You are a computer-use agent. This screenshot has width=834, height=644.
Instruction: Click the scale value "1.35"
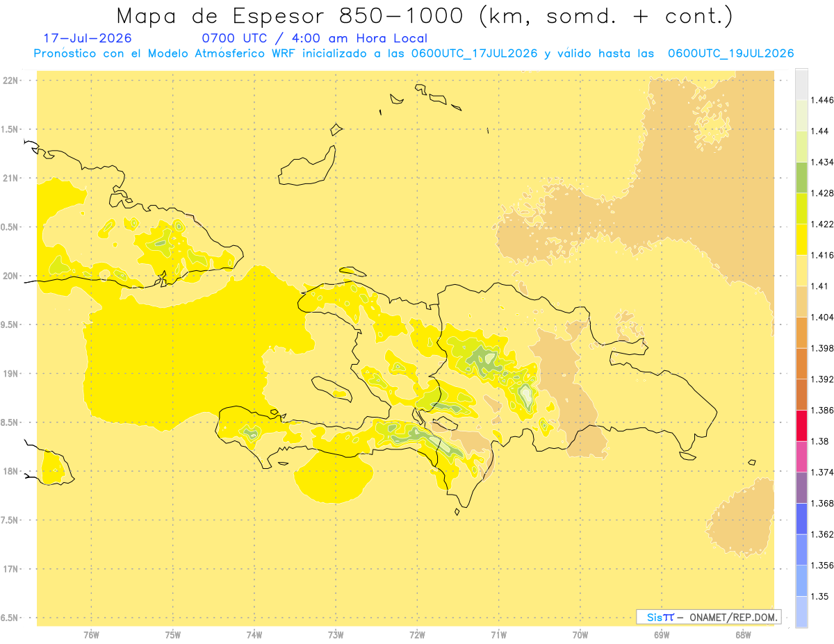tap(819, 597)
